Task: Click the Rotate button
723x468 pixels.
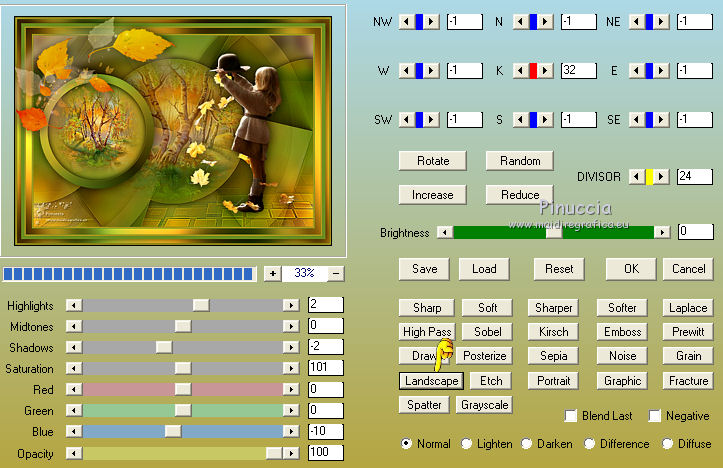Action: 433,161
